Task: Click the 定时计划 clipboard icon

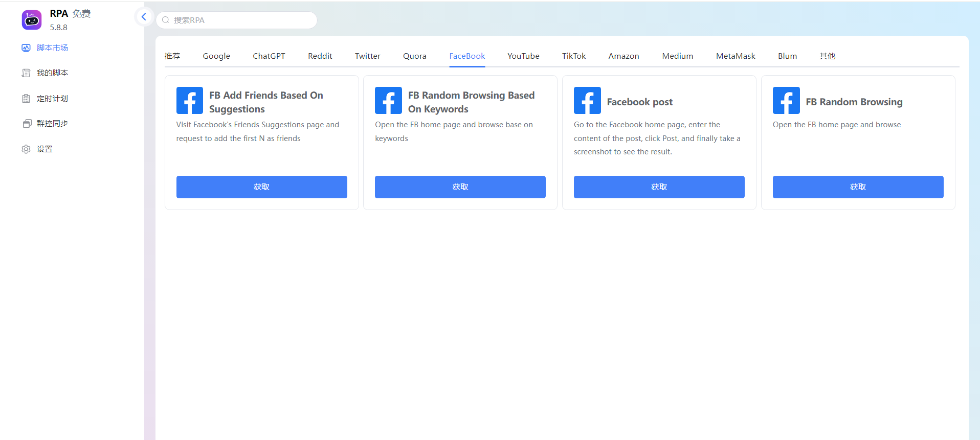Action: point(26,99)
